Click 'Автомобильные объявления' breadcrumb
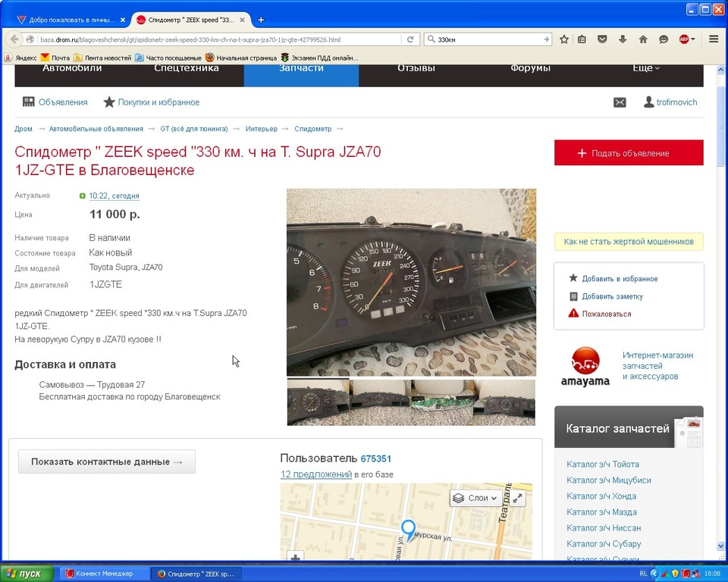 click(96, 129)
